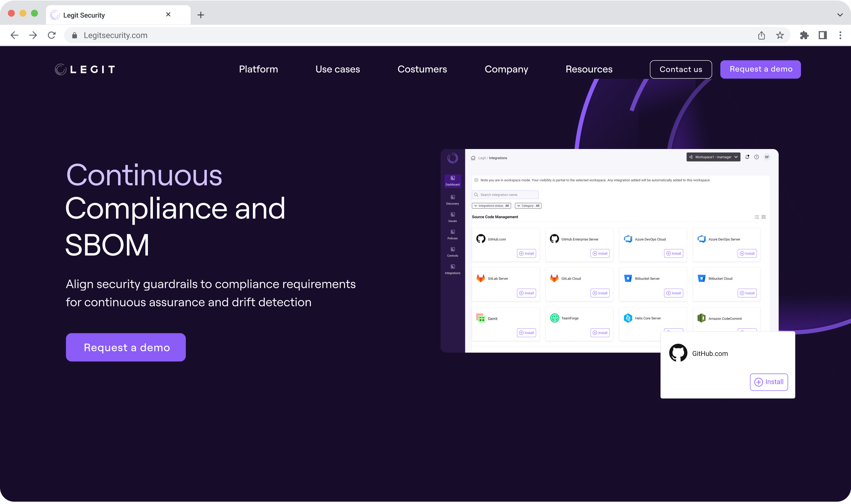Click the share icon in address bar

(761, 35)
